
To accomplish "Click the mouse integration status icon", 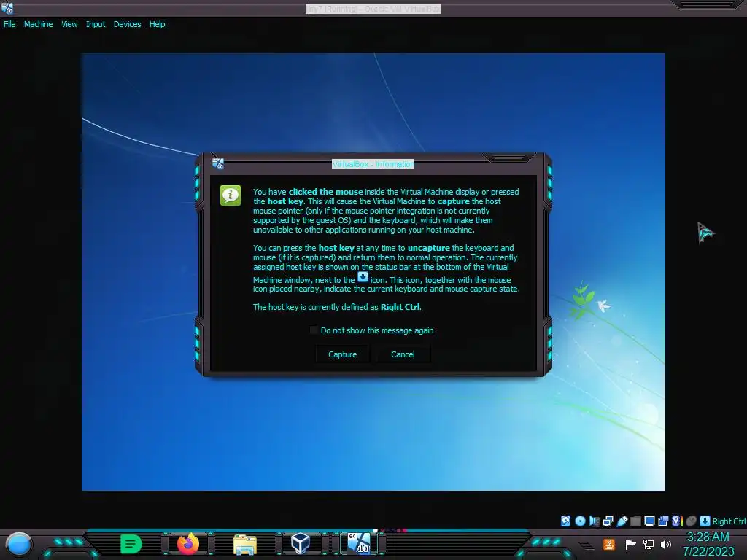I will 692,521.
